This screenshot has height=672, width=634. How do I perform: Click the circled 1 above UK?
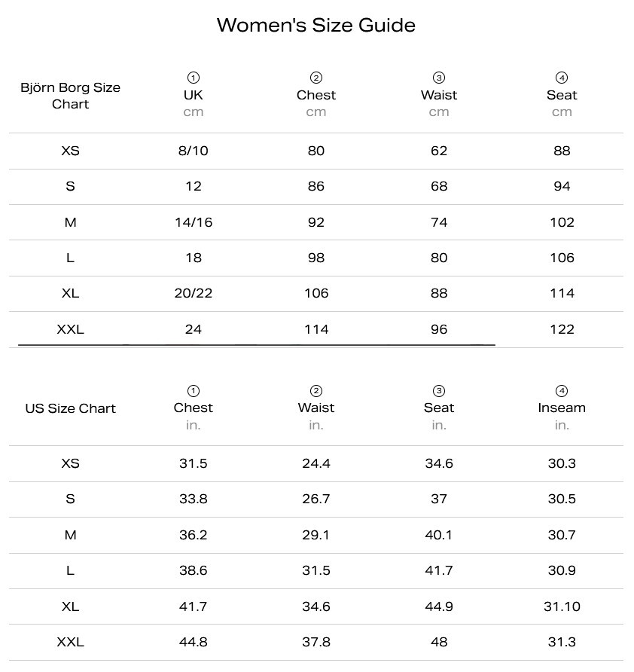coord(194,78)
